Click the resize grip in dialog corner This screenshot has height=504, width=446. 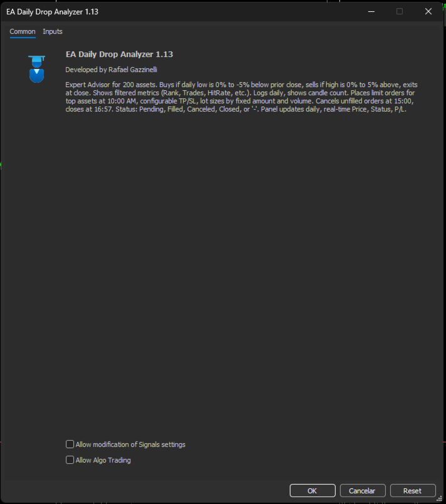pos(439,498)
